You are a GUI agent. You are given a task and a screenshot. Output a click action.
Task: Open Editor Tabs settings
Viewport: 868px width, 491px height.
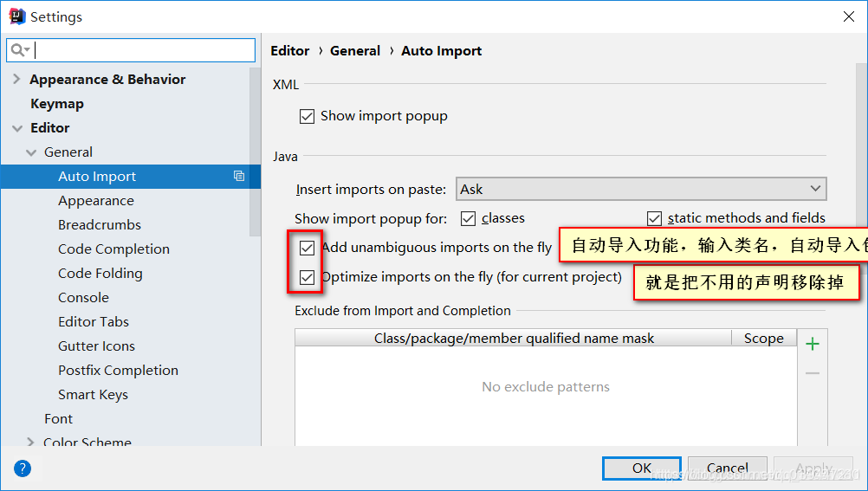tap(94, 321)
